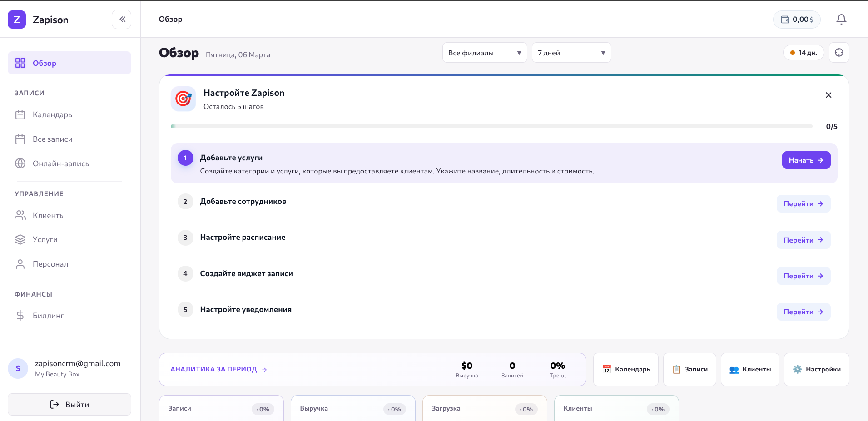Open the 7 дней period dropdown

[571, 53]
